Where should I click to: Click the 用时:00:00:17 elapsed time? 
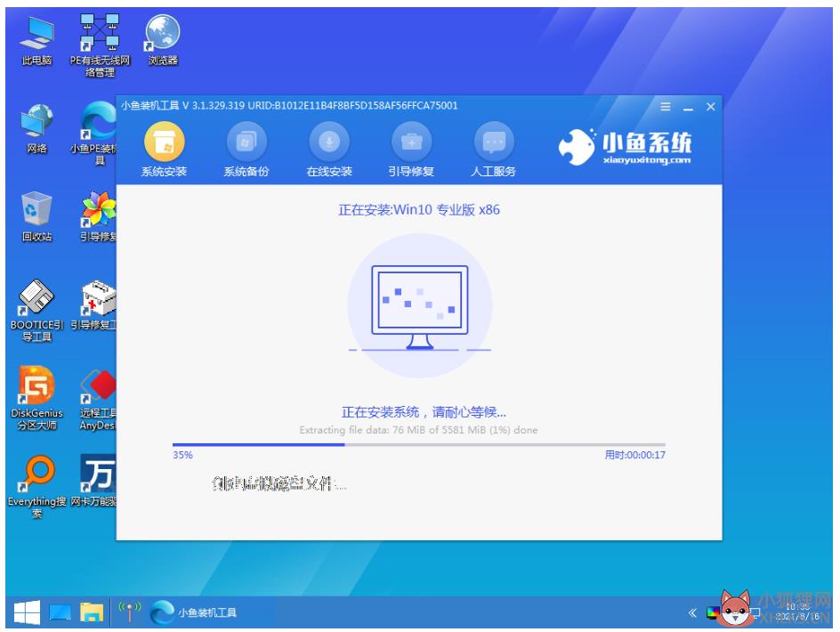pyautogui.click(x=635, y=455)
